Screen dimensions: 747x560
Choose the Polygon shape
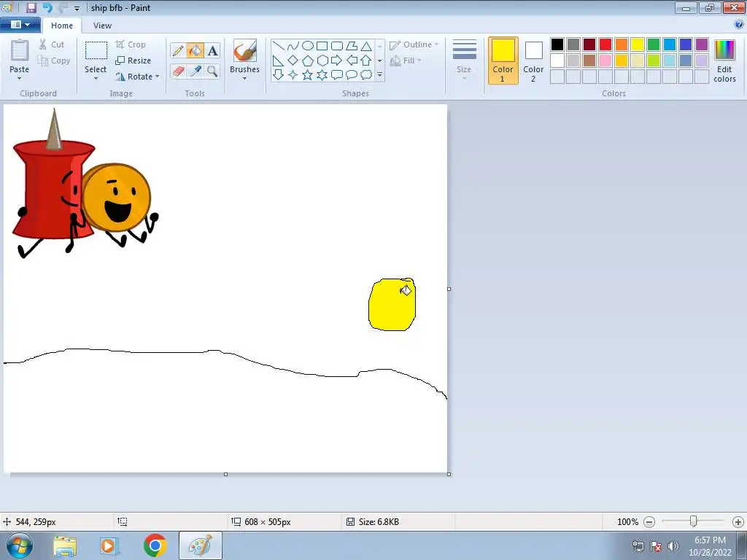352,46
